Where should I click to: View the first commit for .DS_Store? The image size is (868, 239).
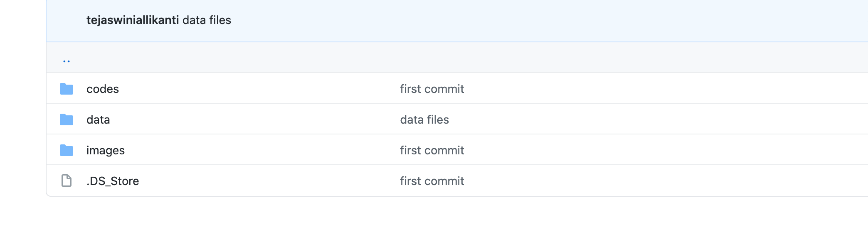pyautogui.click(x=432, y=181)
